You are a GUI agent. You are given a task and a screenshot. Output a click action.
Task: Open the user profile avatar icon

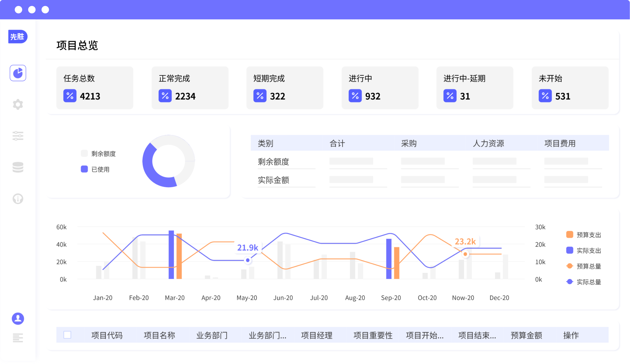click(x=18, y=319)
